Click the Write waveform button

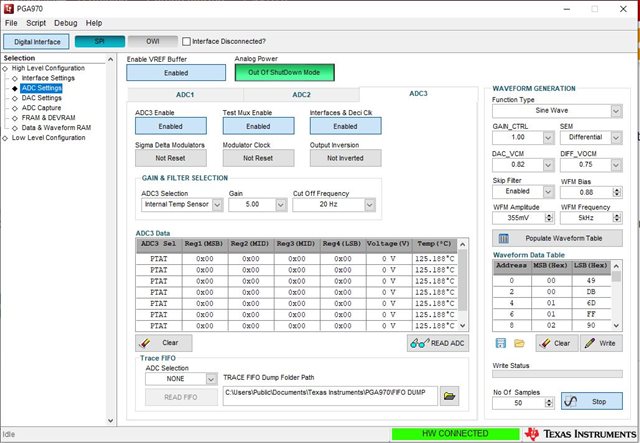coord(601,343)
